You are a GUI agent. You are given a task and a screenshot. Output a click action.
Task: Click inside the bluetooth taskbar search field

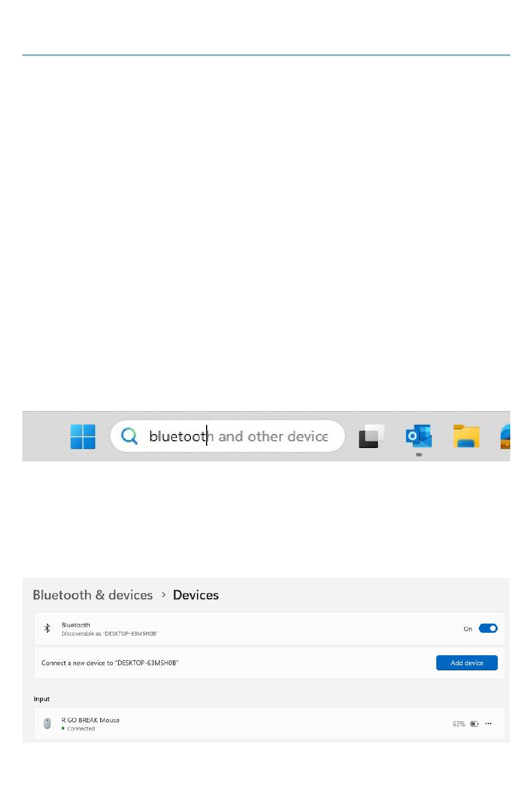click(227, 436)
